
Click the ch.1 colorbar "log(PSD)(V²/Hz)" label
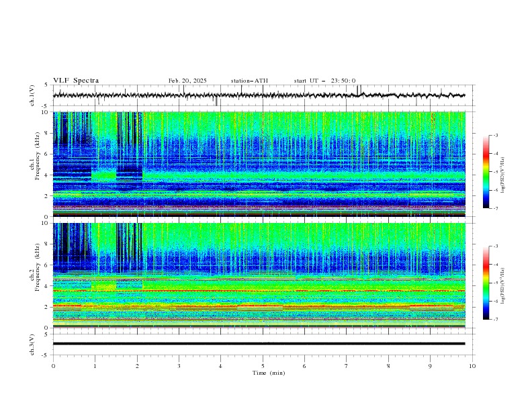(502, 175)
